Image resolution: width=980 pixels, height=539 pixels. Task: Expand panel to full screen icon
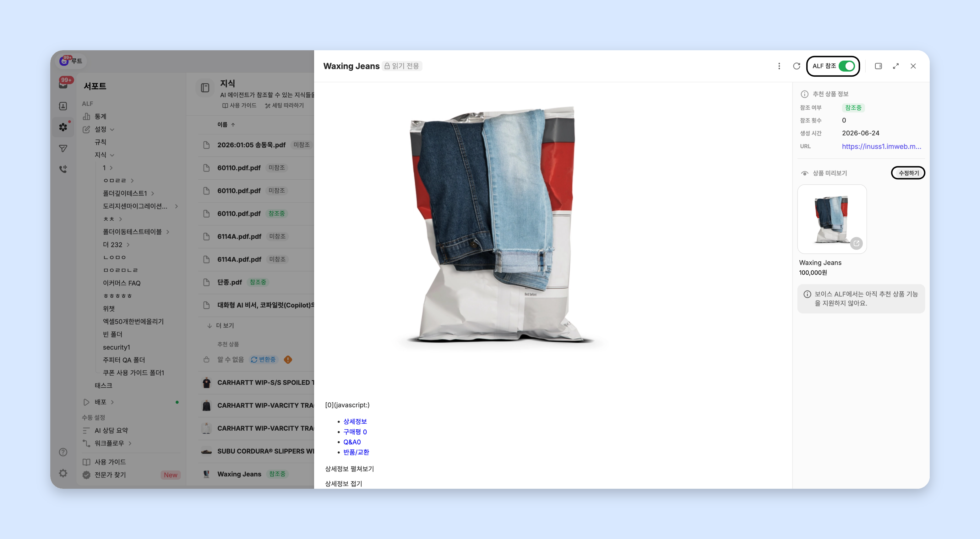(x=896, y=66)
